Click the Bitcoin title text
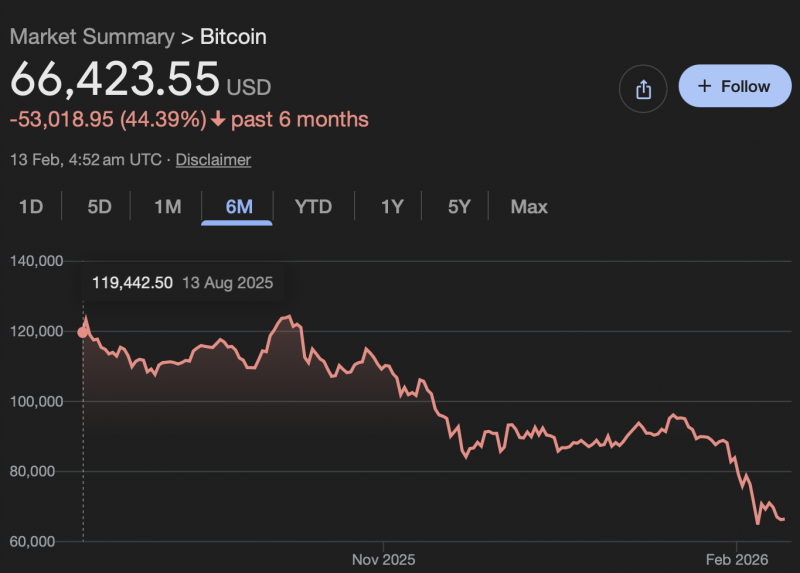This screenshot has width=800, height=573. 233,37
